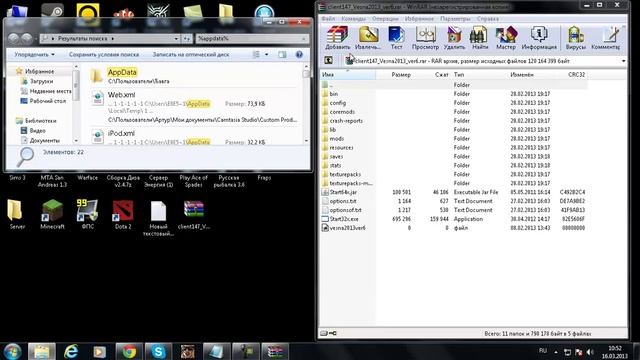Select the Новый текстовый document on desktop
Image resolution: width=640 pixels, height=360 pixels.
tap(158, 218)
